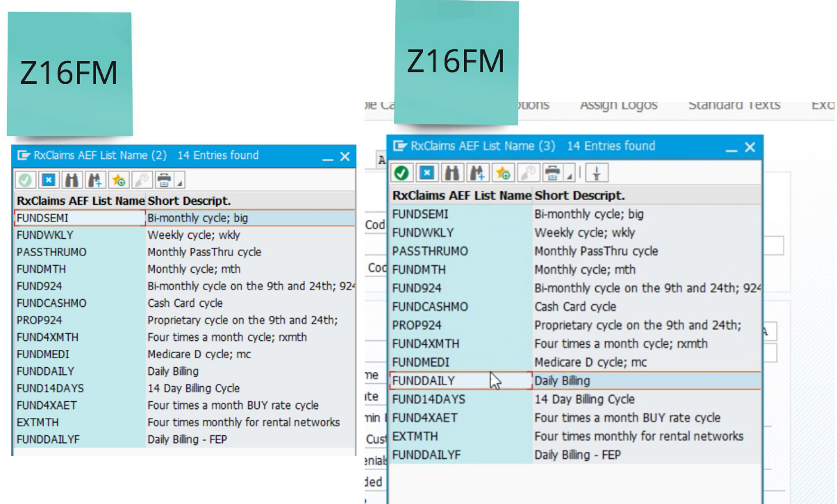Open the Assign Logos tab behind the right dialog
This screenshot has height=504, width=837.
[619, 105]
